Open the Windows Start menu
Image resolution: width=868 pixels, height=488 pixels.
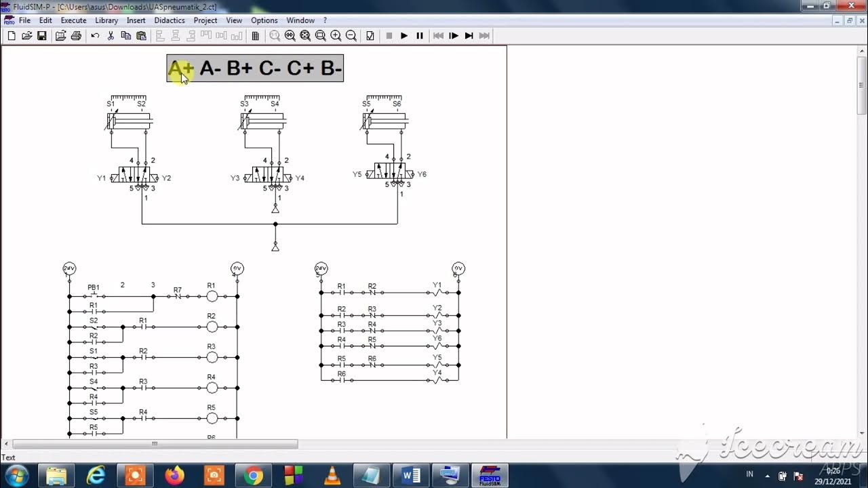(16, 475)
